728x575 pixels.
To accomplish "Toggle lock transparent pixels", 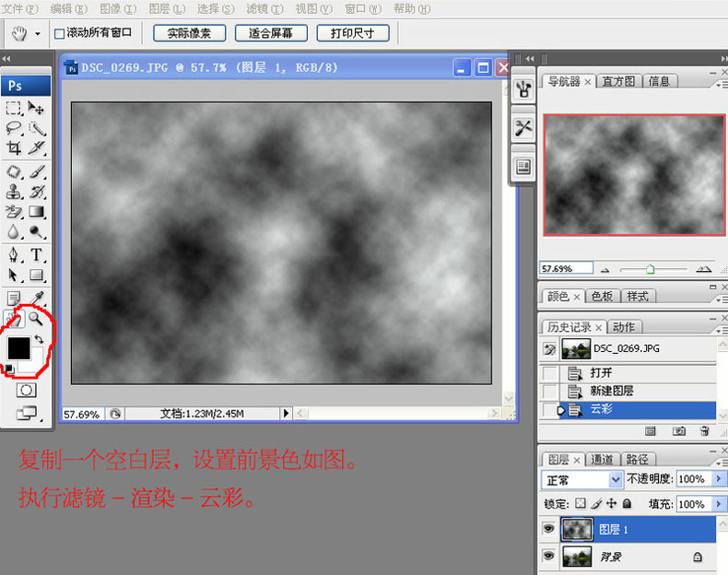I will 581,503.
